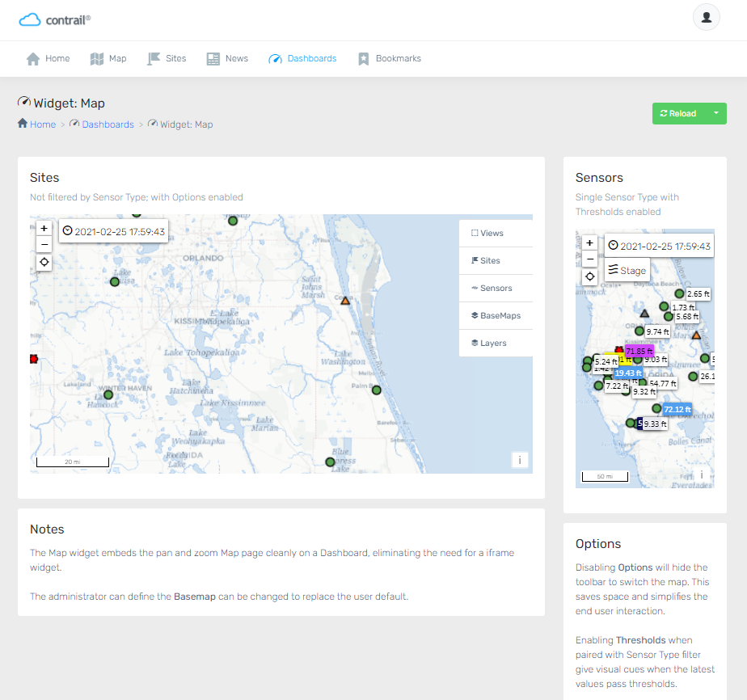Go to the Sites tab
The width and height of the screenshot is (747, 700).
[167, 59]
